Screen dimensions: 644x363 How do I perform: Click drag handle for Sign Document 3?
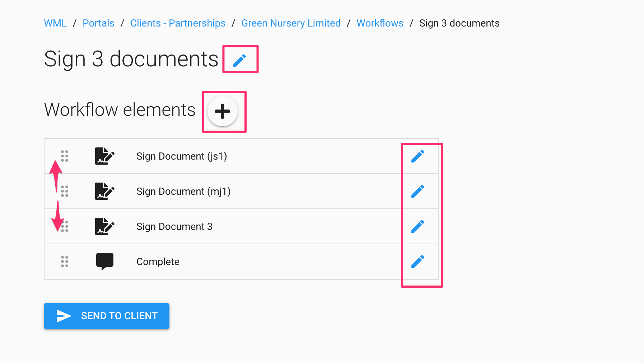click(x=65, y=226)
